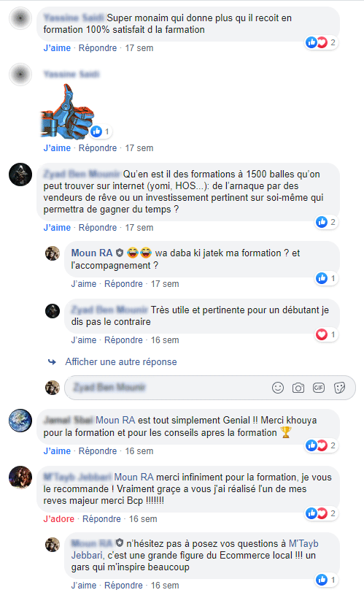This screenshot has height=598, width=364.
Task: View reactions on 1500 balles comment
Action: tap(326, 222)
